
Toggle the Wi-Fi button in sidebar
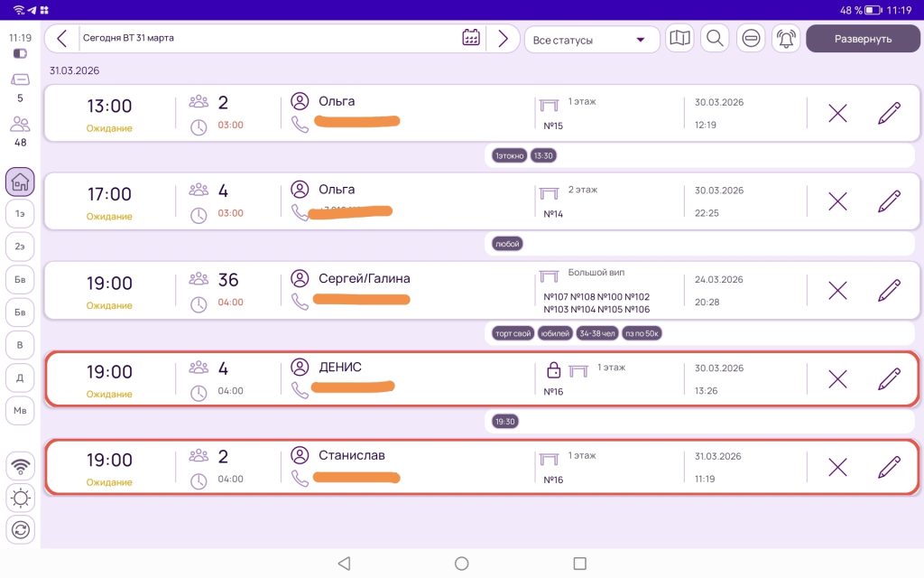coord(20,466)
